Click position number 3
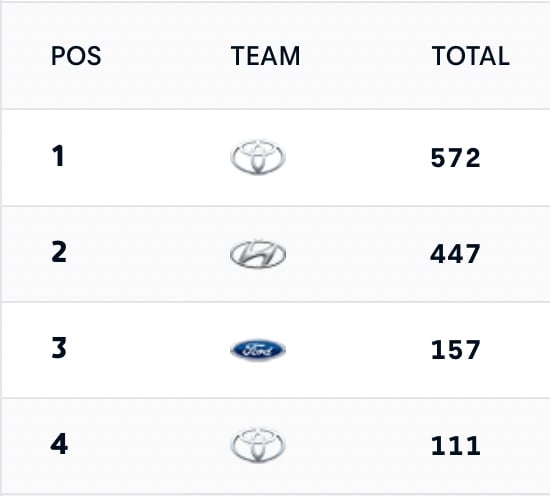The width and height of the screenshot is (550, 496). coord(59,348)
